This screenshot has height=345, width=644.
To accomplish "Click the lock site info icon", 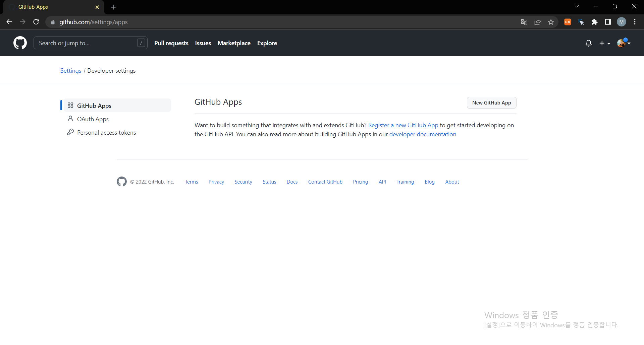I will pyautogui.click(x=53, y=22).
